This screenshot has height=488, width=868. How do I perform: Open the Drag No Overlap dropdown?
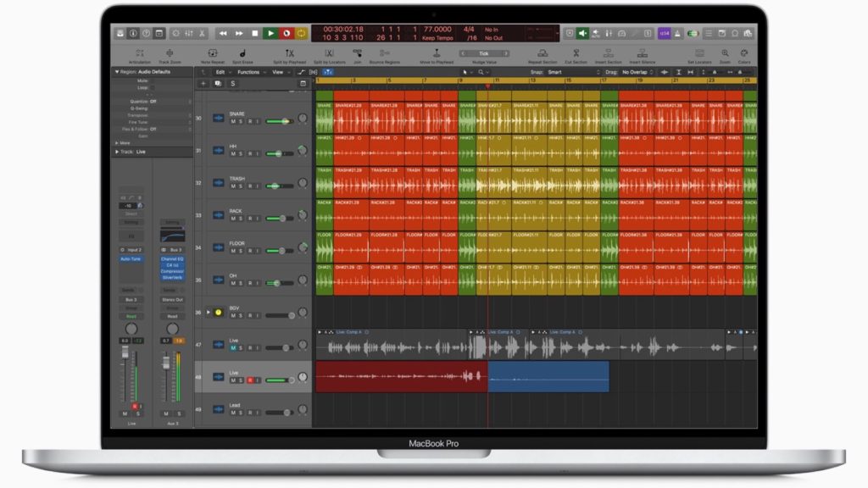coord(637,72)
